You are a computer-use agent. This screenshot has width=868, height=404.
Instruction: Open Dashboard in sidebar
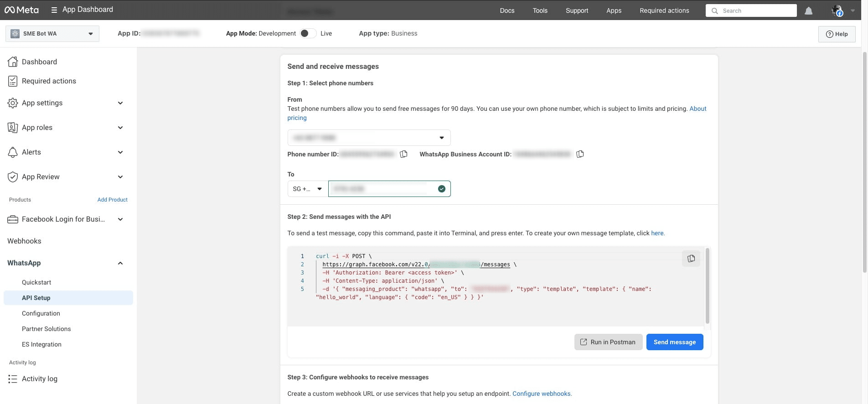39,62
